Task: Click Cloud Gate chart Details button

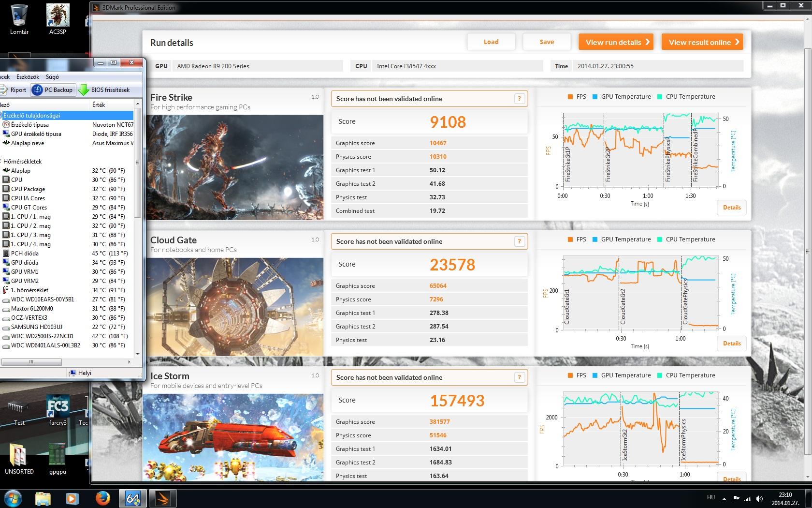Action: tap(732, 344)
